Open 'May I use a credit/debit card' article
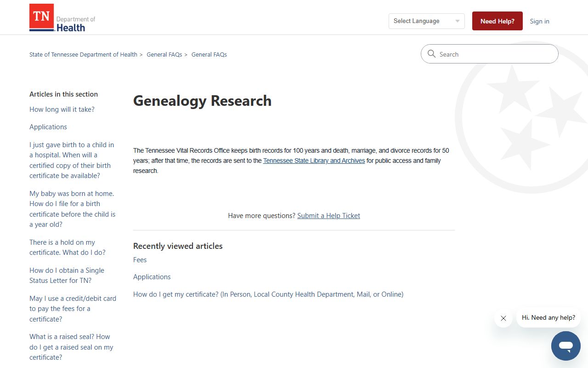This screenshot has height=368, width=588. pyautogui.click(x=73, y=309)
